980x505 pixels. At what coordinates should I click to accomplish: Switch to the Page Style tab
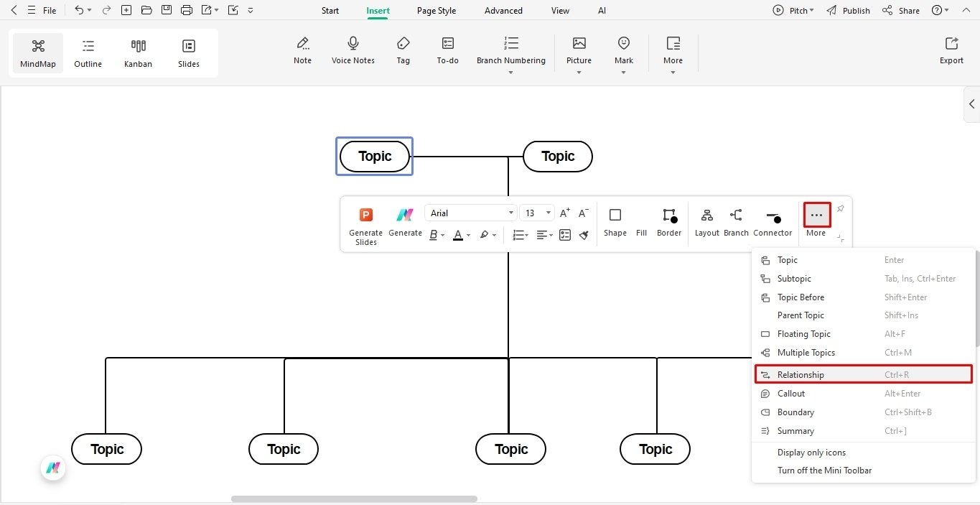pos(436,10)
